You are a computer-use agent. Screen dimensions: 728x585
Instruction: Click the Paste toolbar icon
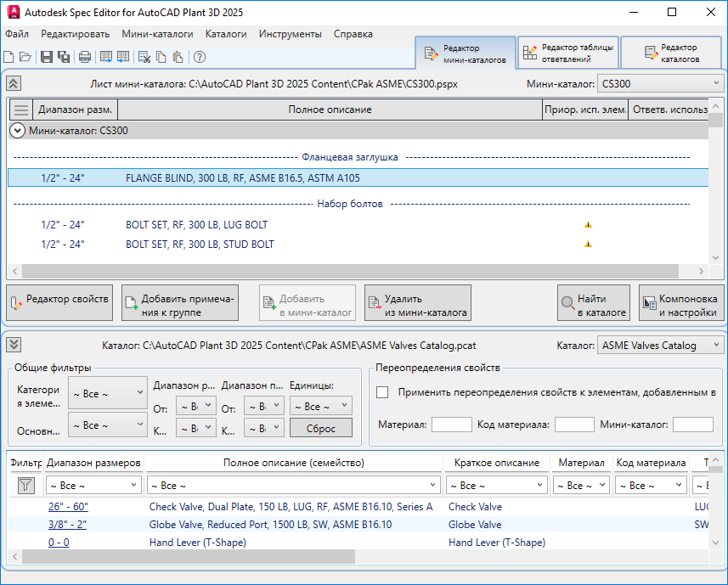click(178, 57)
